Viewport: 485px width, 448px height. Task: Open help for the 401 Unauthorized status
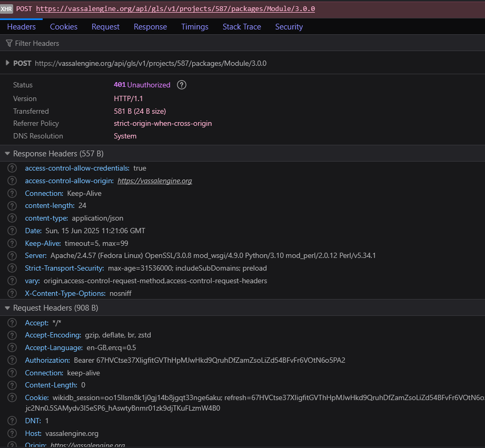tap(182, 85)
